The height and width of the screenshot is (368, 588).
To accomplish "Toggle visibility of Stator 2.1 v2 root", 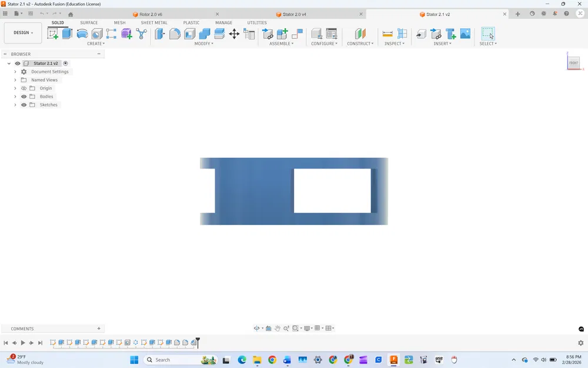I will (18, 64).
